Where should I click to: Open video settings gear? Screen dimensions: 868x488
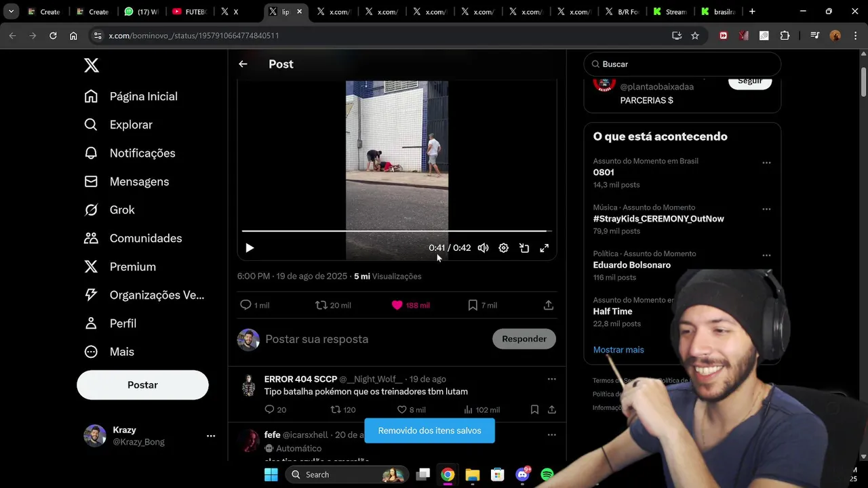click(503, 248)
